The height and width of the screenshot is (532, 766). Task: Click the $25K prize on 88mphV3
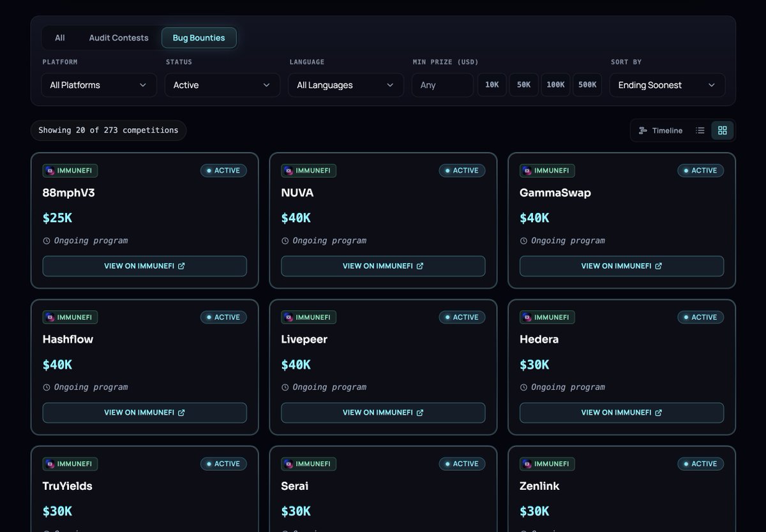[57, 218]
